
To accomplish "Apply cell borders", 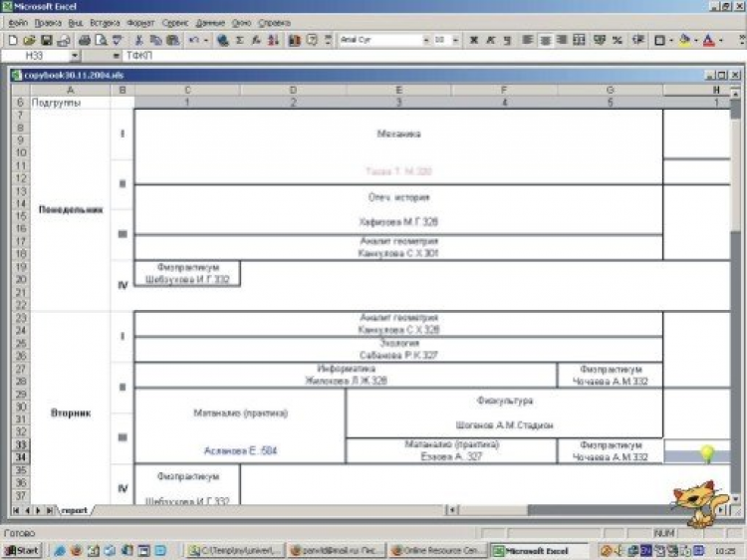I will coord(659,41).
